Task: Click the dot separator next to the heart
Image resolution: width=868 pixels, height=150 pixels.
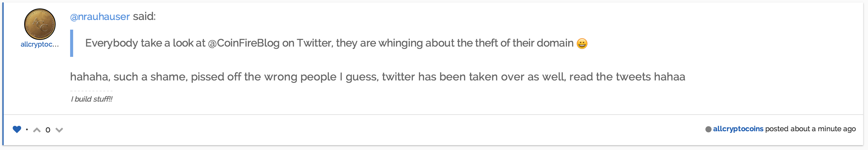Action: 27,129
